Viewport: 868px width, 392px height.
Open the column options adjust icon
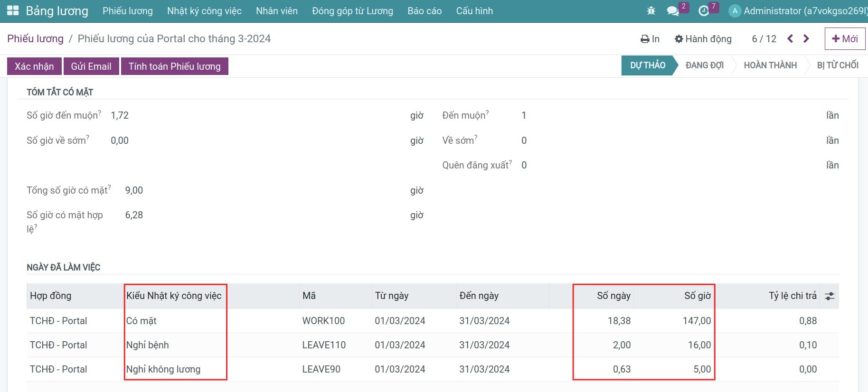(x=830, y=296)
